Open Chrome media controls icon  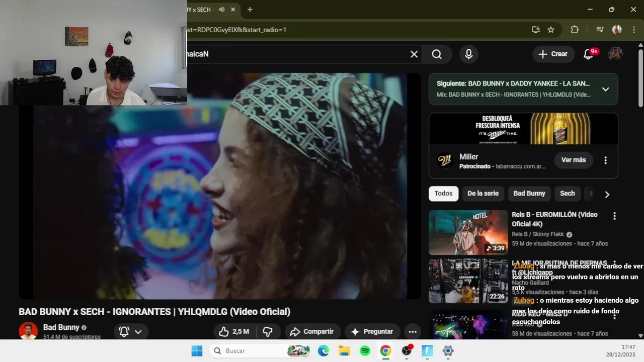coord(600,30)
